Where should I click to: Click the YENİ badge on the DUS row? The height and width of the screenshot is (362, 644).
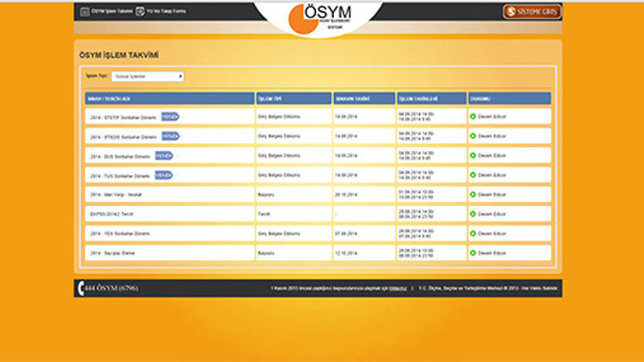[x=163, y=156]
